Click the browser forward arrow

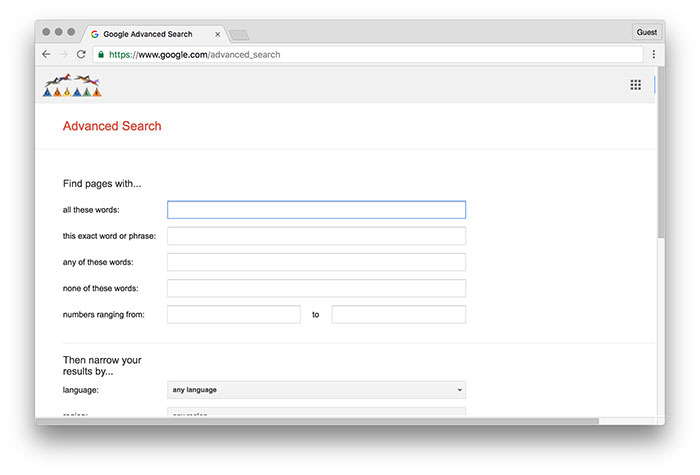coord(63,54)
